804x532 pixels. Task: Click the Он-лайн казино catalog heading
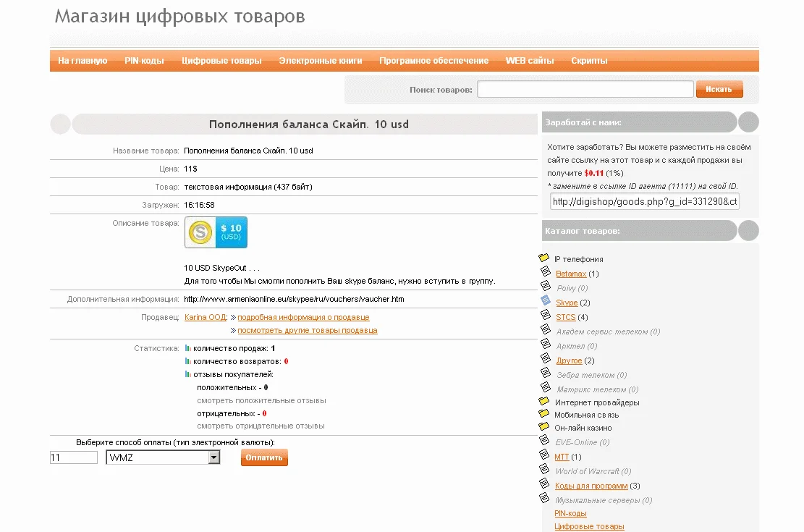click(x=583, y=428)
